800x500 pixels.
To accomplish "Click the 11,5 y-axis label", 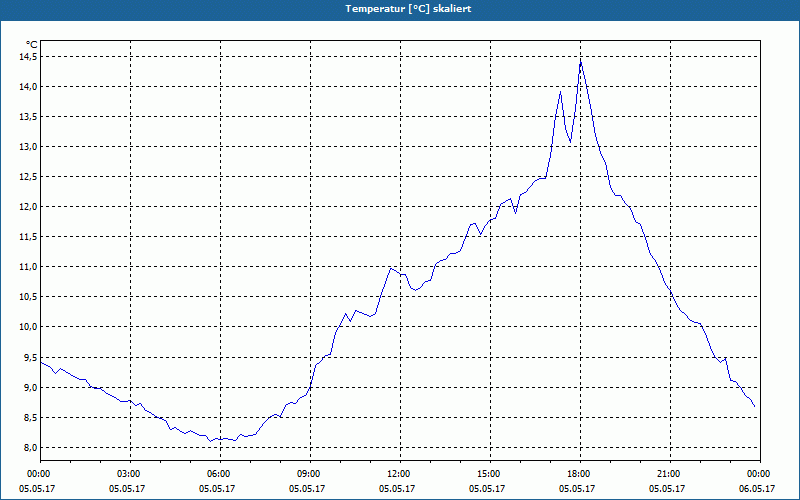I will click(28, 237).
